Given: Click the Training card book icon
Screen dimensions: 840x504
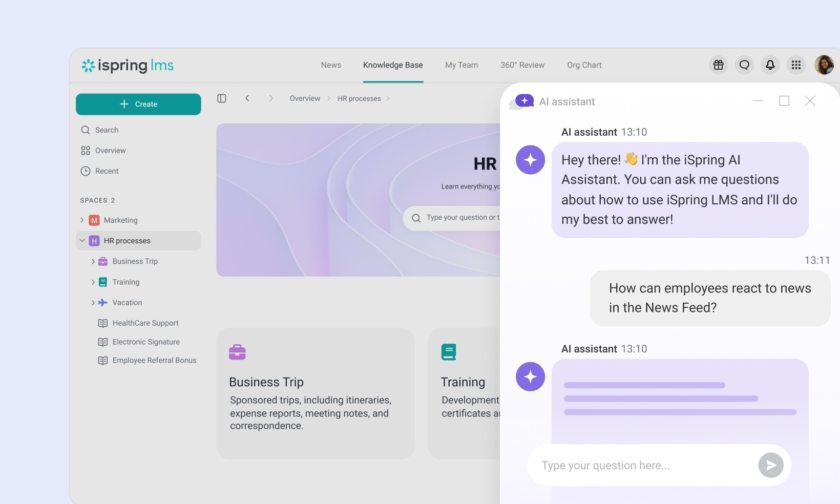Looking at the screenshot, I should click(x=449, y=352).
